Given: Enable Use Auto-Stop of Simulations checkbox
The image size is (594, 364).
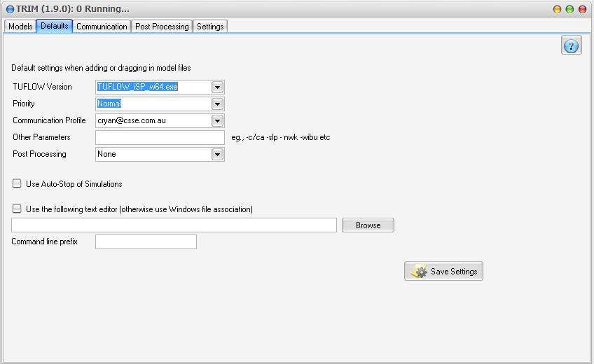Looking at the screenshot, I should point(17,183).
